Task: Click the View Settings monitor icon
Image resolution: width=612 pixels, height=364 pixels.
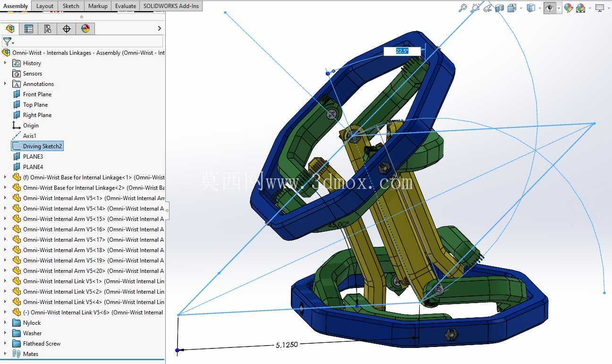Action: point(600,8)
